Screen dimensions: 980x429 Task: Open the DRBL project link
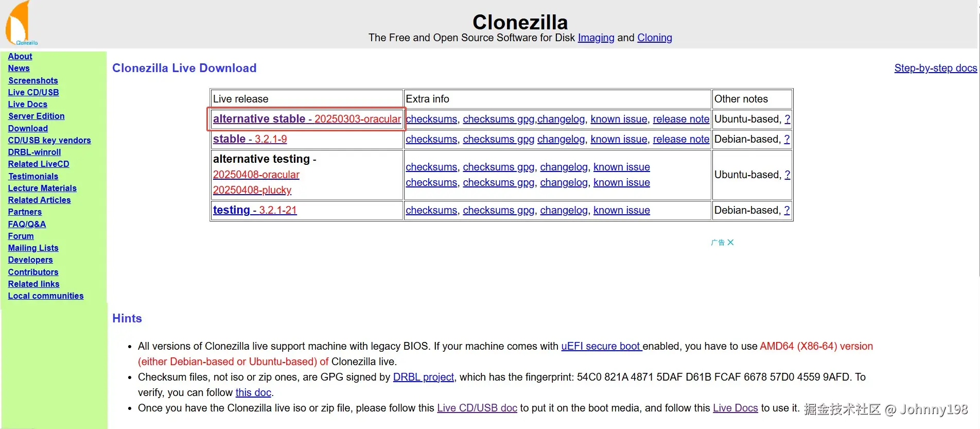click(x=424, y=377)
